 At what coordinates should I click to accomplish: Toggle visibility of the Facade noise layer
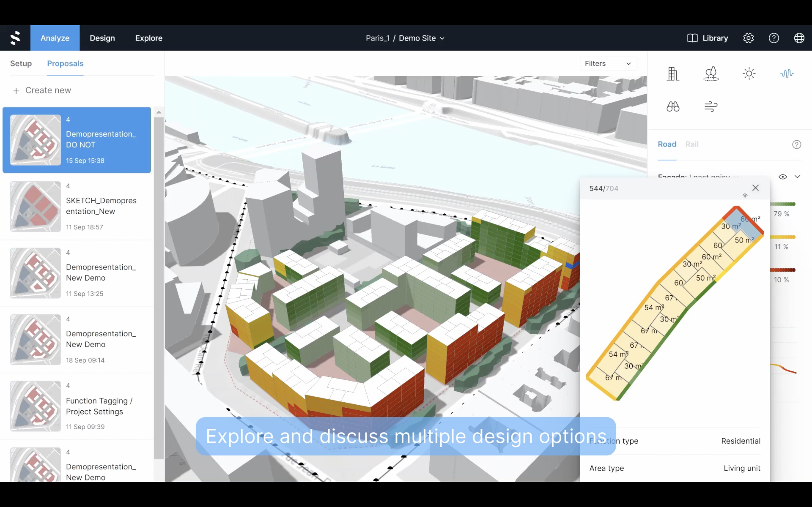(x=783, y=176)
